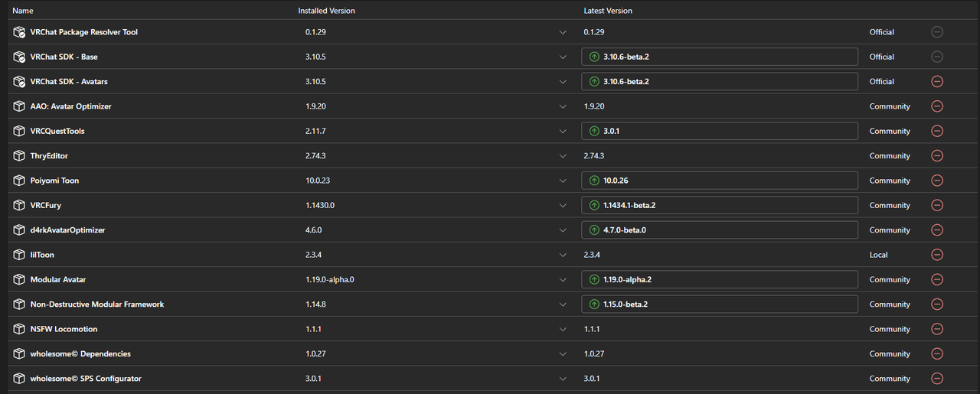Click installed version 1.19.0-alpha.0 of Modular Avatar
This screenshot has height=394, width=980.
point(330,279)
